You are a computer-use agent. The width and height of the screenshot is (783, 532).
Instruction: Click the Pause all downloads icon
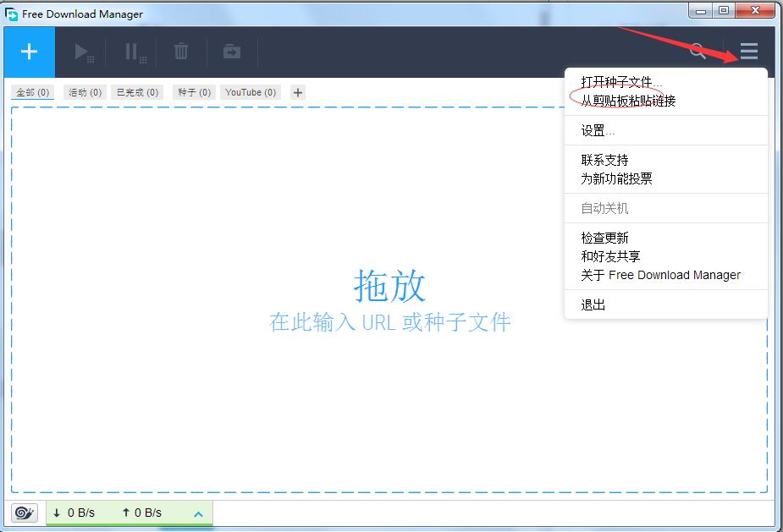132,52
